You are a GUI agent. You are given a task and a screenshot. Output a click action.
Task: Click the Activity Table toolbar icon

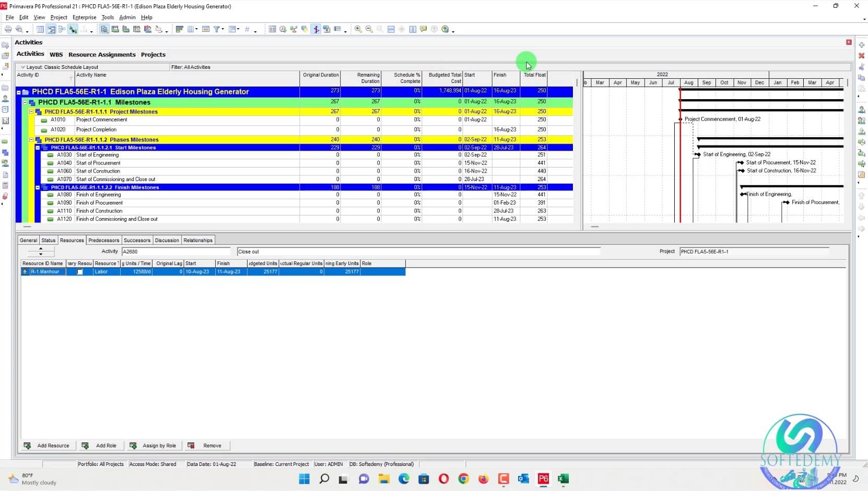point(40,29)
